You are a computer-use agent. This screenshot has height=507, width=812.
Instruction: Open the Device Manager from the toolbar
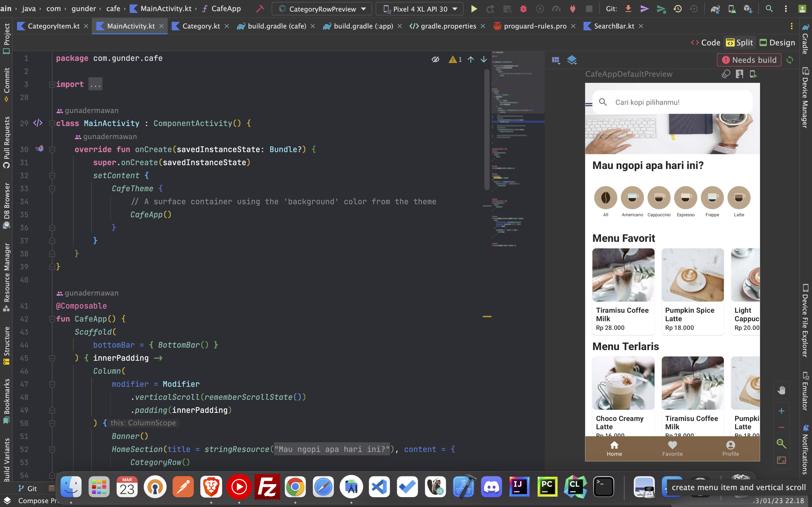point(732,9)
